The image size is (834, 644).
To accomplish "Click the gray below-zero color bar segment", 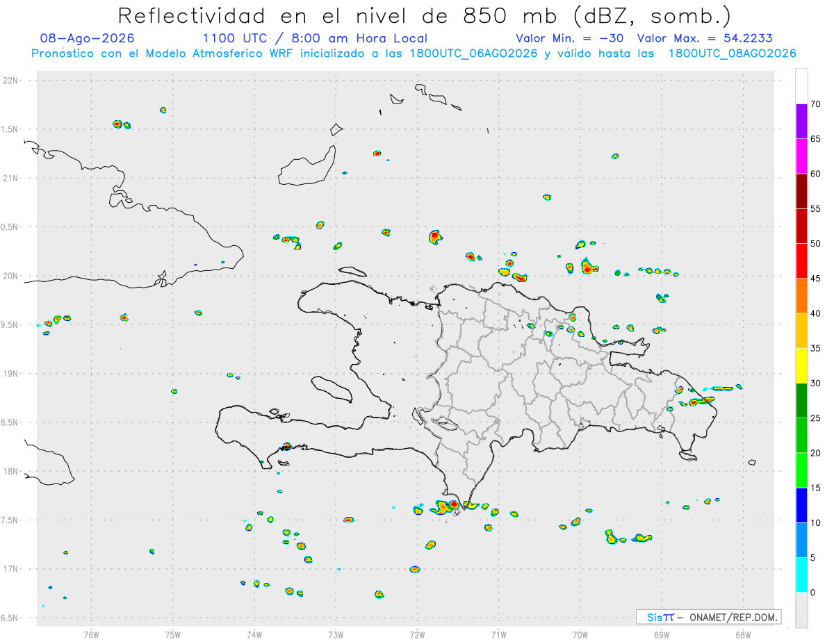I will click(801, 610).
